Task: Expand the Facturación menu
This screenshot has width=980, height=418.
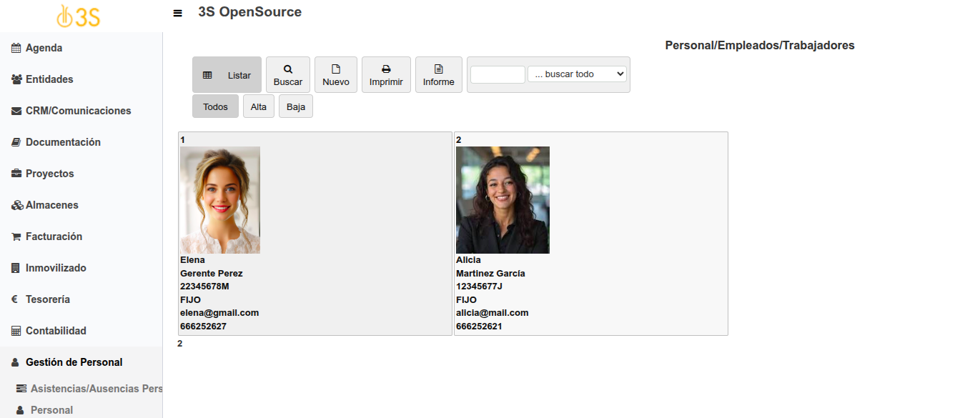Action: click(x=54, y=237)
